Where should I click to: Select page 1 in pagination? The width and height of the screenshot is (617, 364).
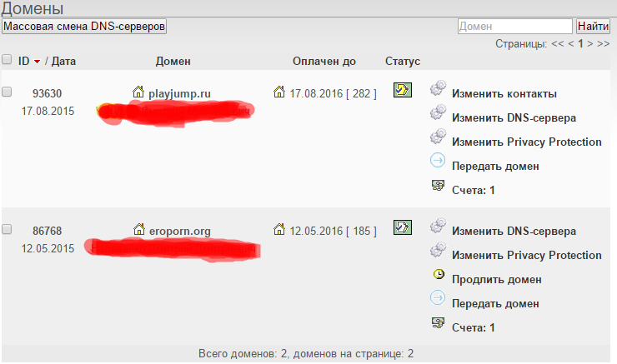coord(580,43)
